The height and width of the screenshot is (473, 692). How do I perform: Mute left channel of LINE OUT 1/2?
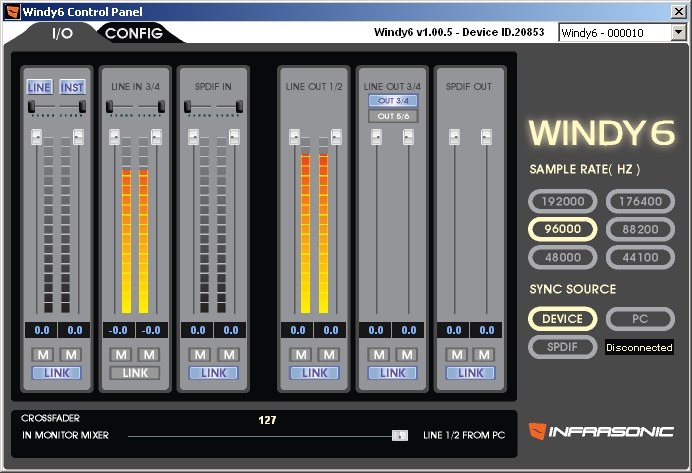301,355
